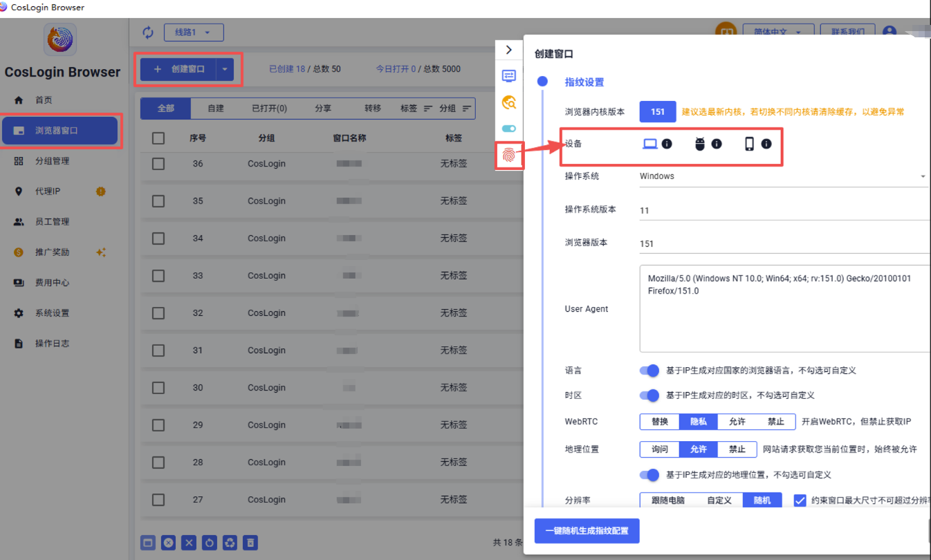Switch to the 自建 tab
The height and width of the screenshot is (560, 931).
(216, 109)
